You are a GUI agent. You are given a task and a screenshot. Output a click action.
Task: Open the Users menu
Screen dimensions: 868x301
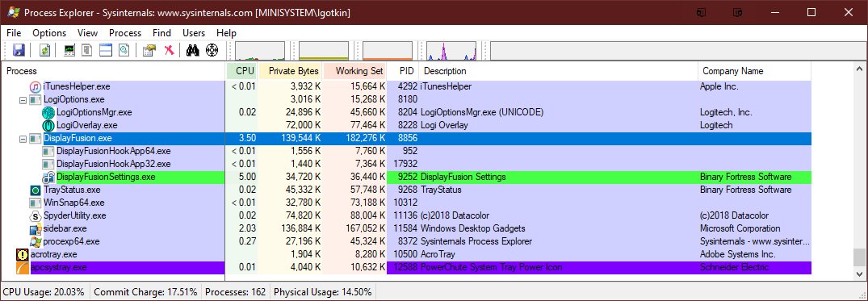(x=194, y=32)
